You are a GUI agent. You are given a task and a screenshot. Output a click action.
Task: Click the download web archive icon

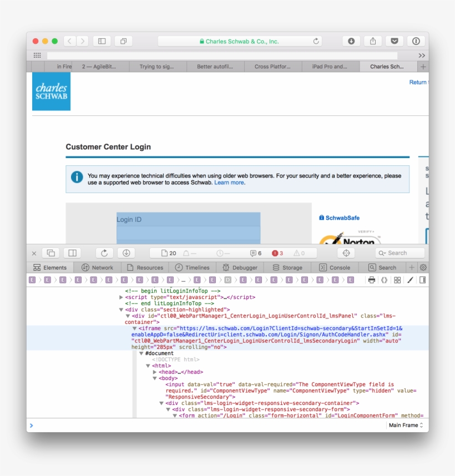click(127, 253)
